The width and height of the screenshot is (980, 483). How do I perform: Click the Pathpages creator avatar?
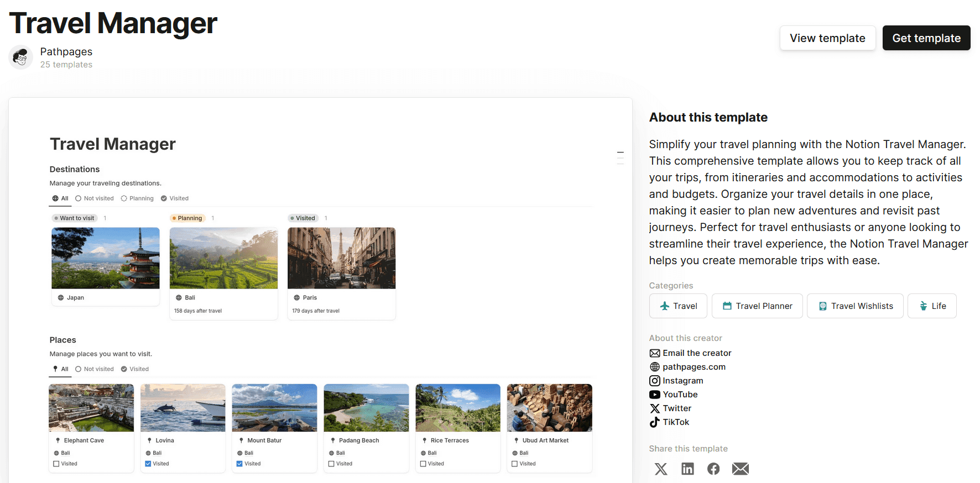21,57
